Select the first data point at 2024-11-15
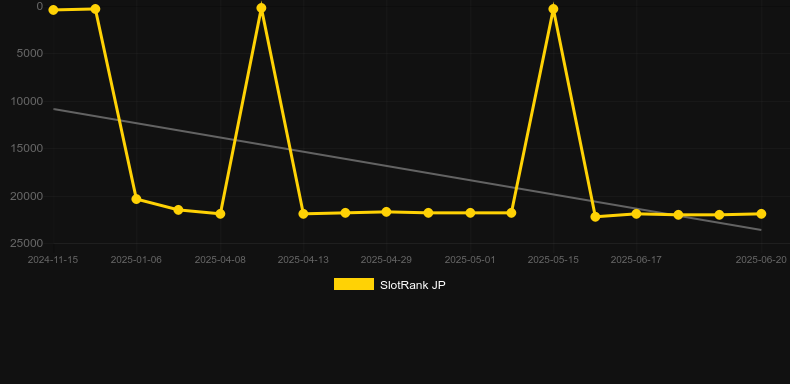 [x=53, y=10]
